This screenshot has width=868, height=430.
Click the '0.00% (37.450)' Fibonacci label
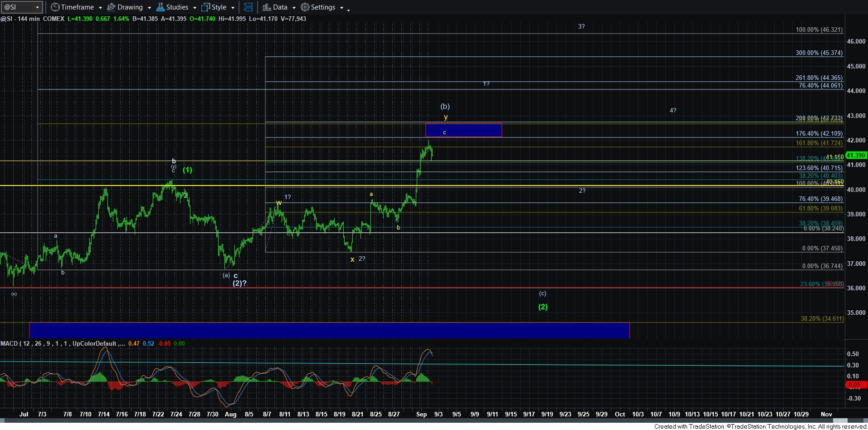point(822,249)
